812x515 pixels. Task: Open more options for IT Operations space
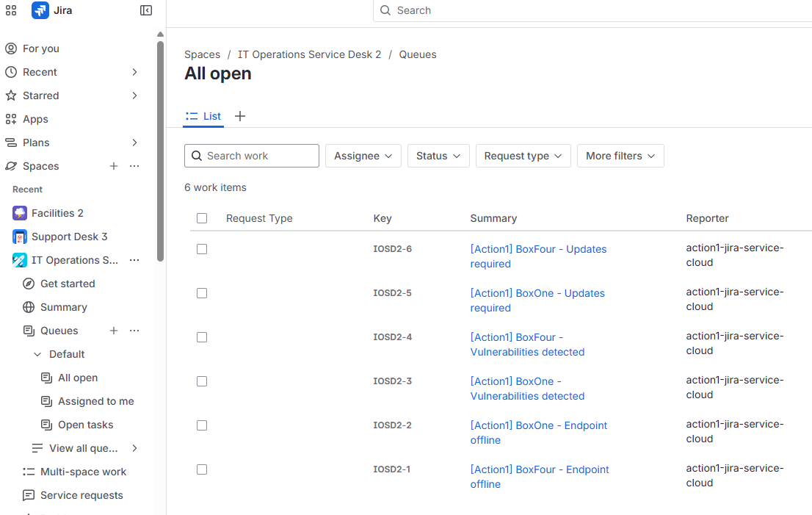134,259
